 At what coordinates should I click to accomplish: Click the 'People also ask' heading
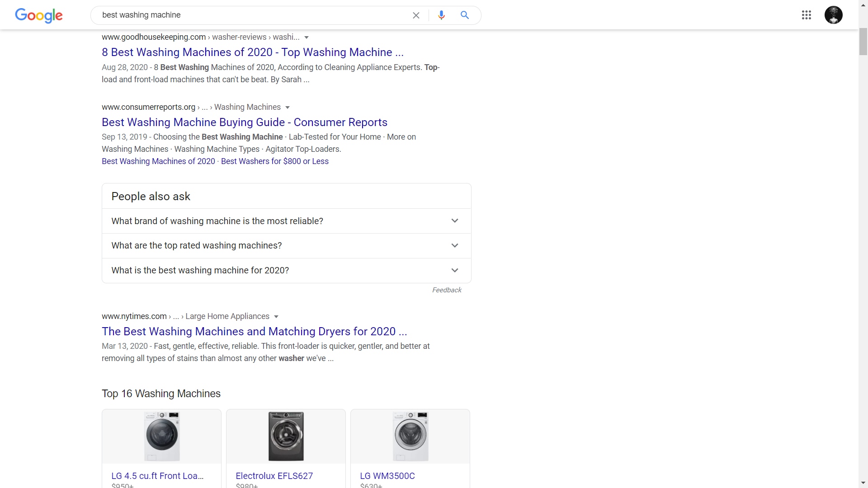[151, 197]
